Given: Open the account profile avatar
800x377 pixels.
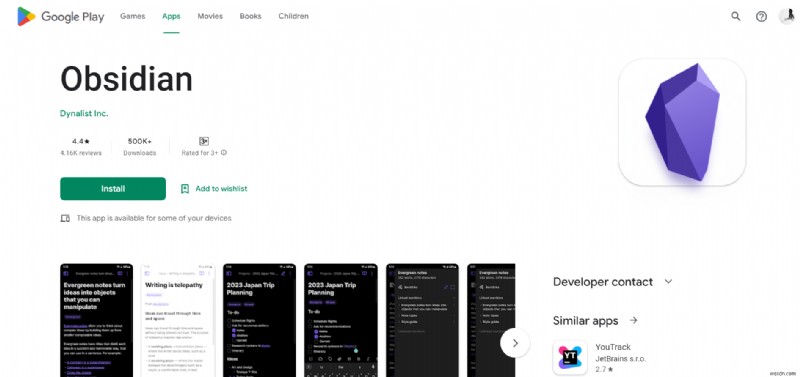Looking at the screenshot, I should click(787, 16).
